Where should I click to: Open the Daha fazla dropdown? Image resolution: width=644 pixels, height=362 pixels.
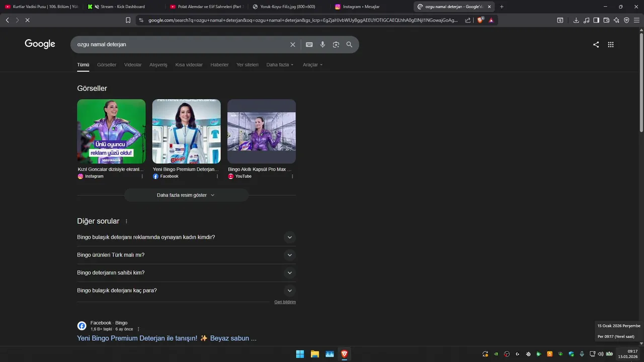point(280,65)
